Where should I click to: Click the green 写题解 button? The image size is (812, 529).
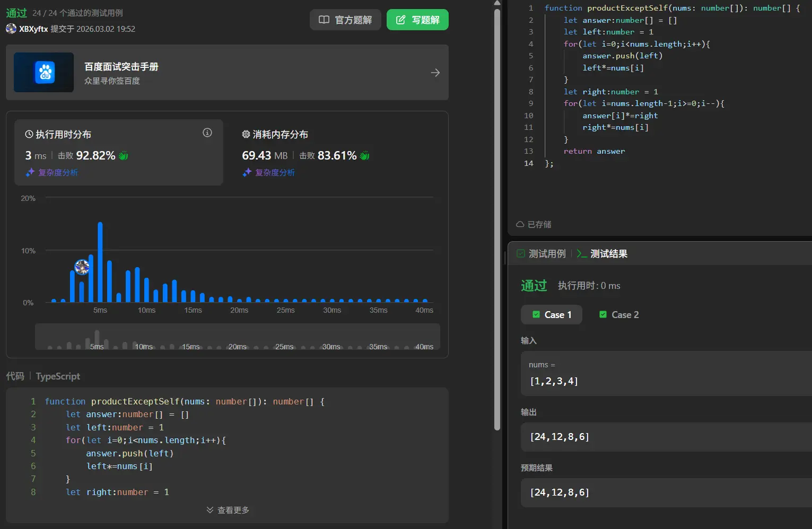point(417,20)
